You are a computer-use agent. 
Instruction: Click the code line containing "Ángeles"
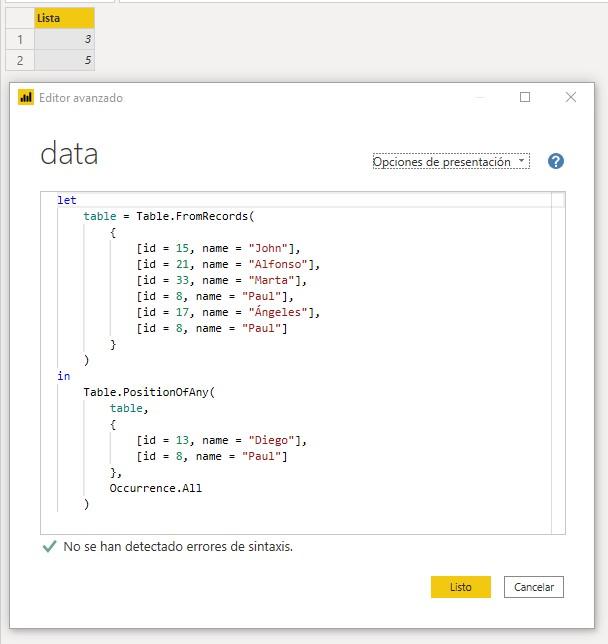(x=228, y=312)
